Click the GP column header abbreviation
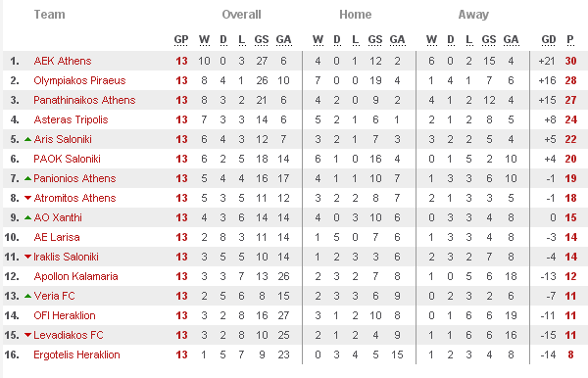The width and height of the screenshot is (588, 378). (181, 40)
